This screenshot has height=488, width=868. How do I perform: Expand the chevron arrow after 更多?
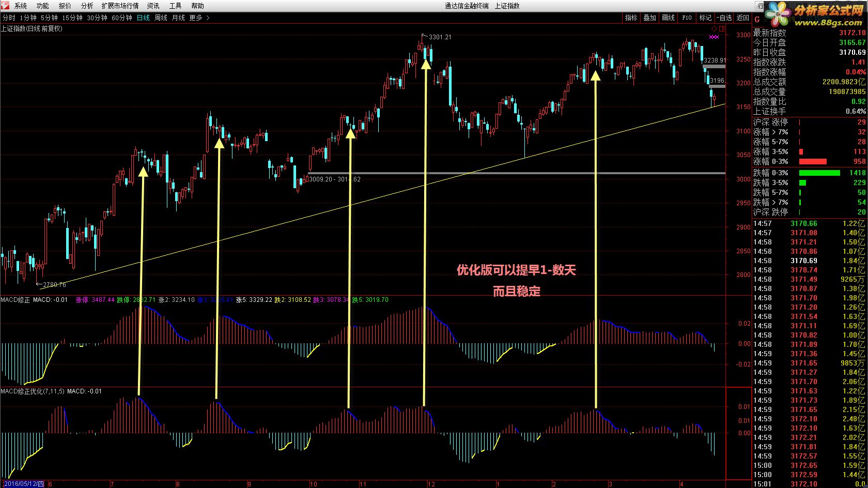click(208, 18)
